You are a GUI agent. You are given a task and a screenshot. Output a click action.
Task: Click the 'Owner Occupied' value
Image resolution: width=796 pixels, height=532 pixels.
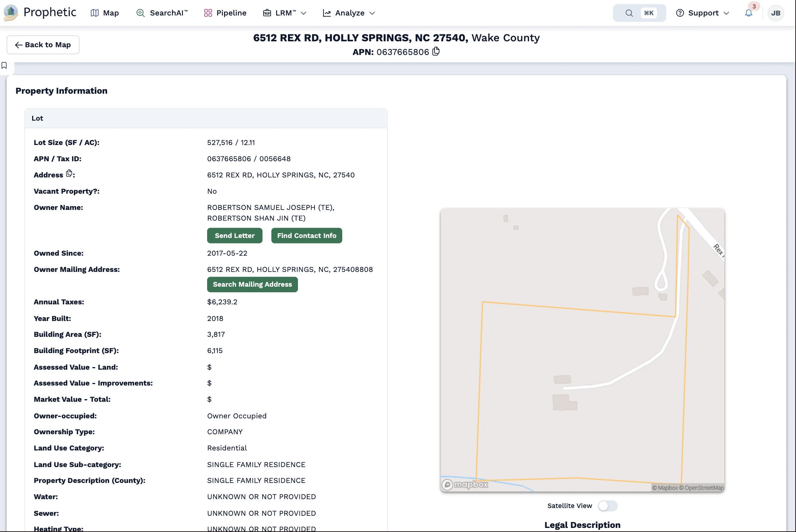point(237,416)
